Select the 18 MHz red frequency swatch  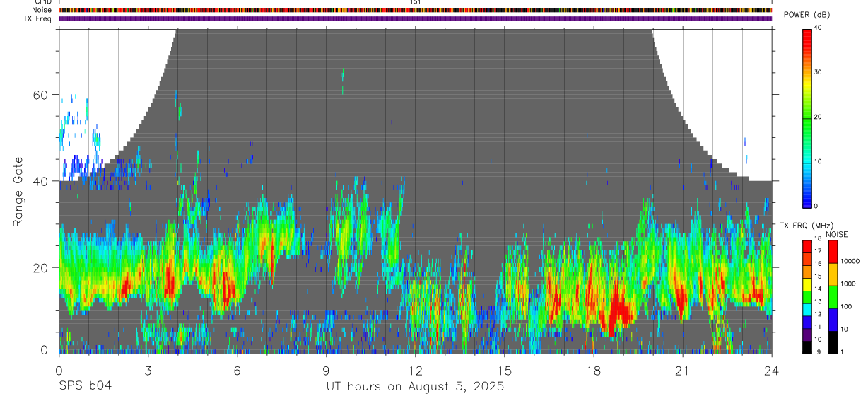pyautogui.click(x=807, y=245)
